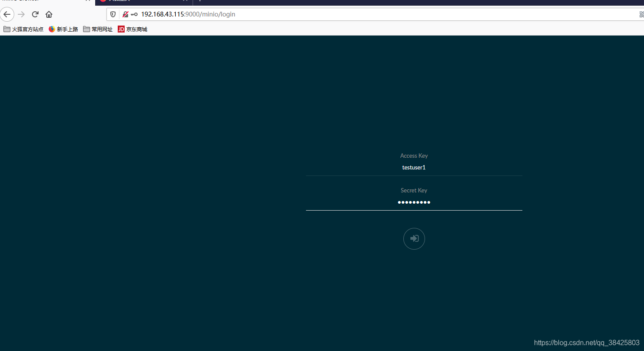Click the QR code icon in address bar
The width and height of the screenshot is (644, 351).
[641, 14]
